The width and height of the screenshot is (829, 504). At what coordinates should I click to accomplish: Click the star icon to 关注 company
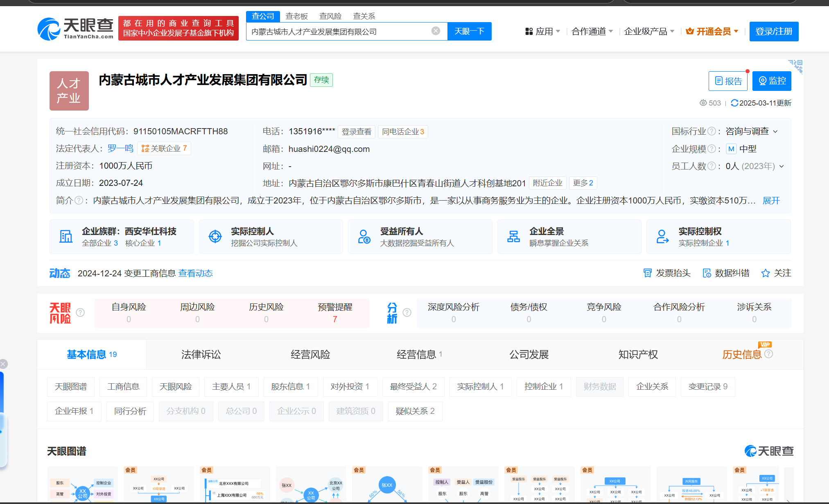point(766,273)
